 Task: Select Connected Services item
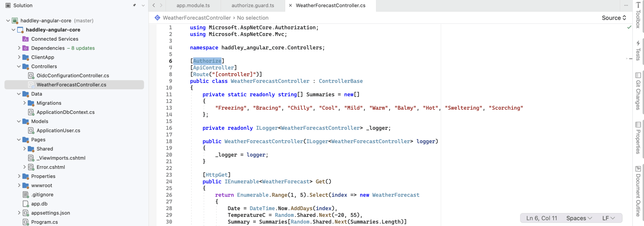pos(55,39)
